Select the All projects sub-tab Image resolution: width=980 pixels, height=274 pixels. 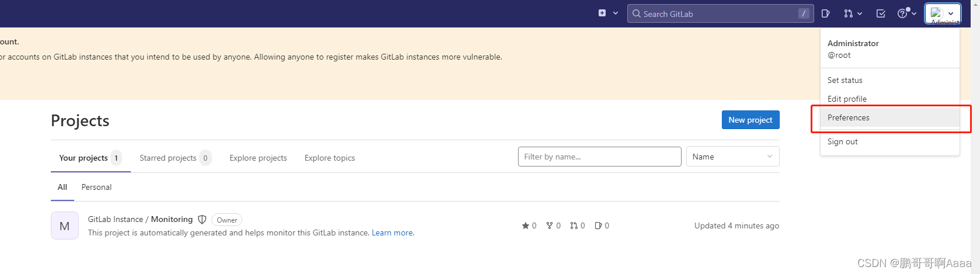click(x=62, y=187)
